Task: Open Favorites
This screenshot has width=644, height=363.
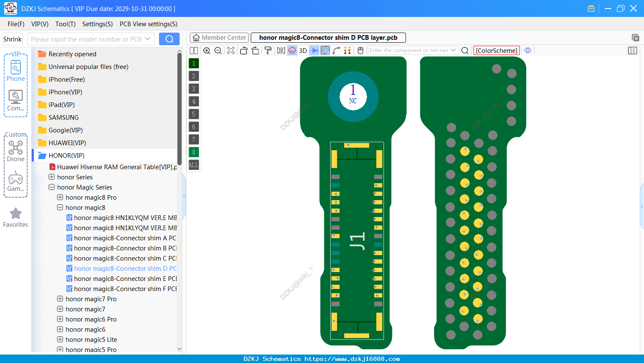Action: coord(16,218)
